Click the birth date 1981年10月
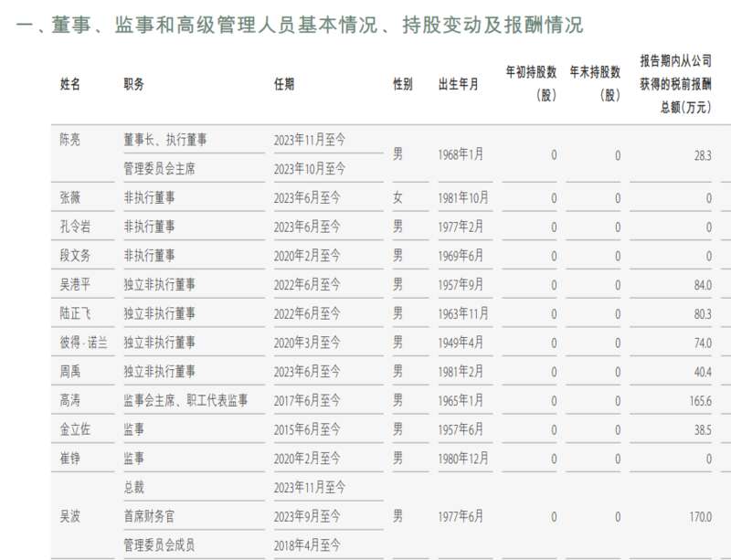The image size is (731, 560). [x=463, y=197]
